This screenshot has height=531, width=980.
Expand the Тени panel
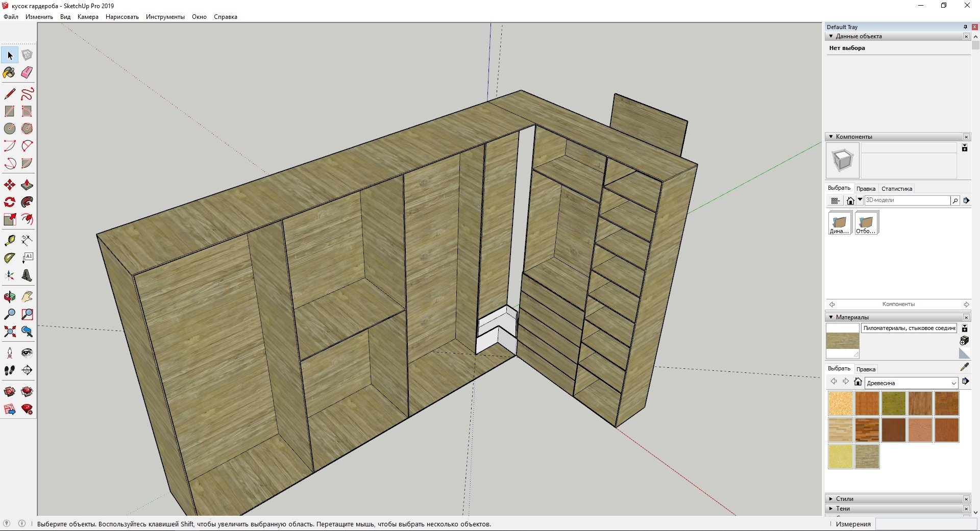(x=831, y=509)
